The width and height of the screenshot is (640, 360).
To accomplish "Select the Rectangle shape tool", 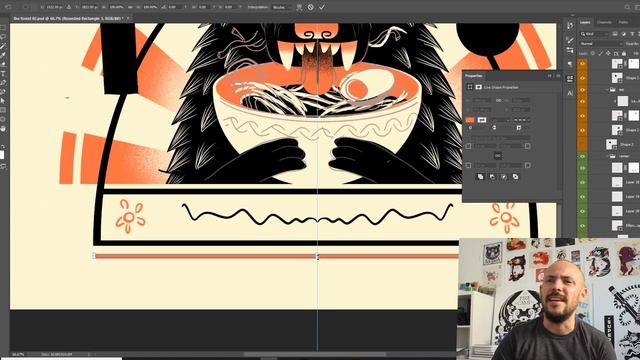I will point(3,110).
